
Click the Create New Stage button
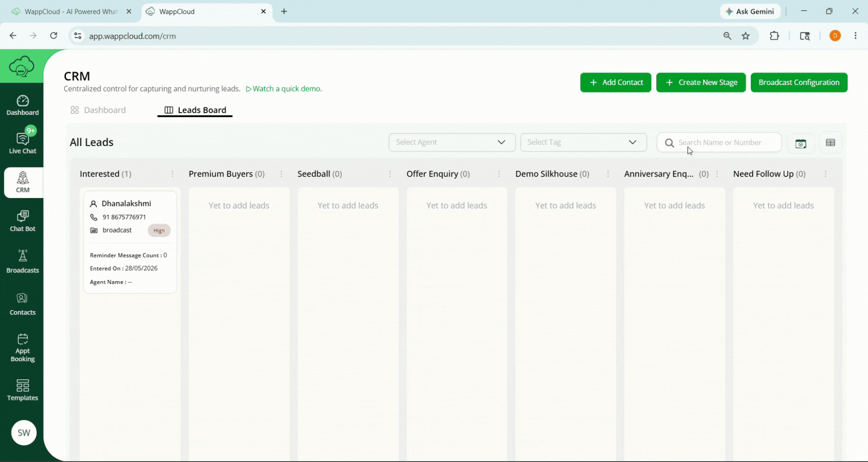[x=701, y=82]
